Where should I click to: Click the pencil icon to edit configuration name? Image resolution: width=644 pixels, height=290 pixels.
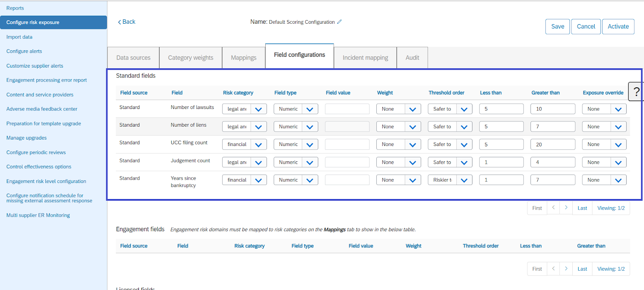pyautogui.click(x=339, y=22)
